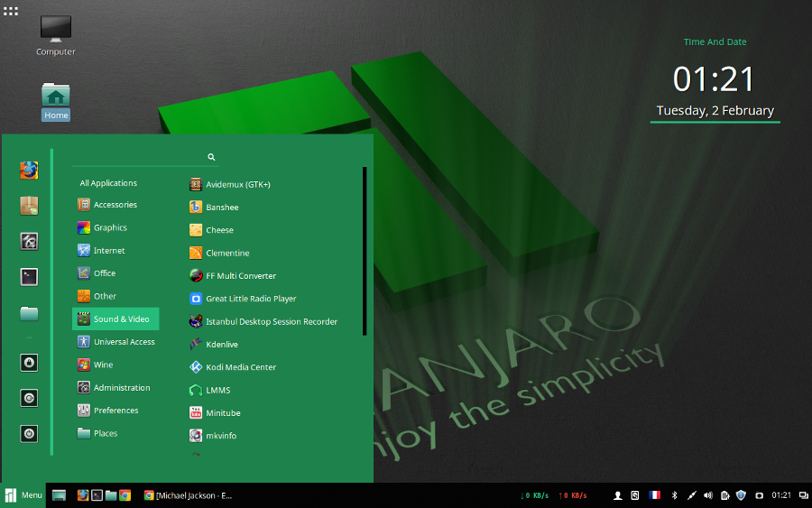Open the Graphics category
This screenshot has height=508, width=812.
[x=115, y=227]
